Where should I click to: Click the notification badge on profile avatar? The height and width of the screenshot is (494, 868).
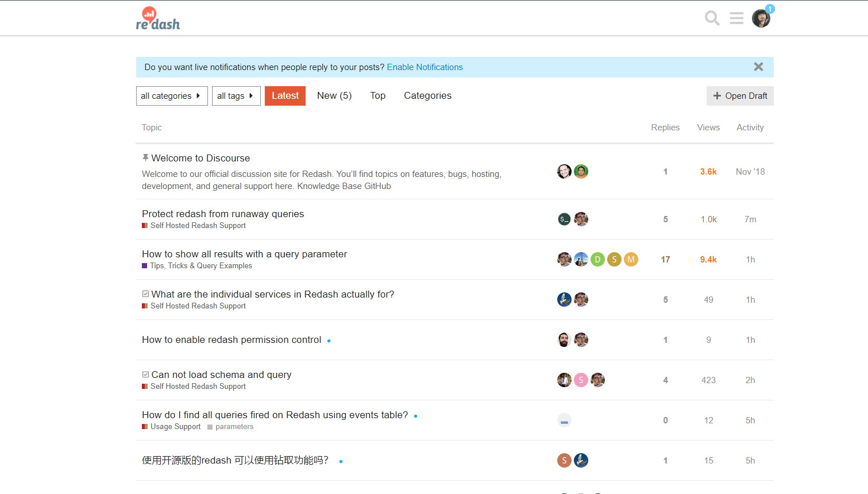click(770, 9)
